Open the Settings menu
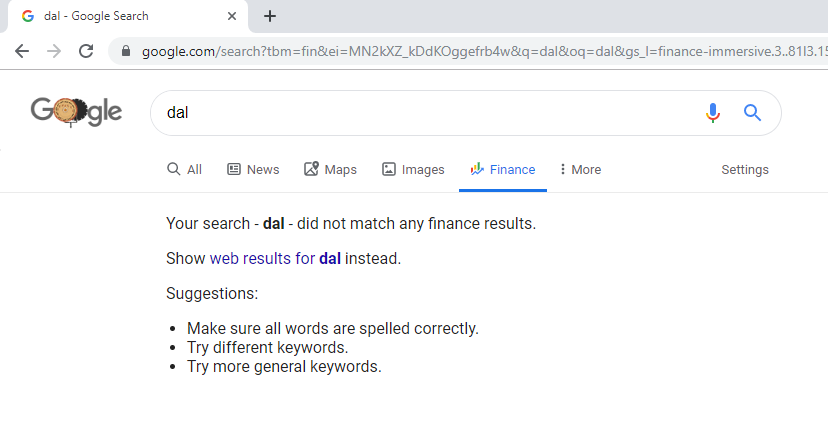This screenshot has width=828, height=440. pos(744,170)
